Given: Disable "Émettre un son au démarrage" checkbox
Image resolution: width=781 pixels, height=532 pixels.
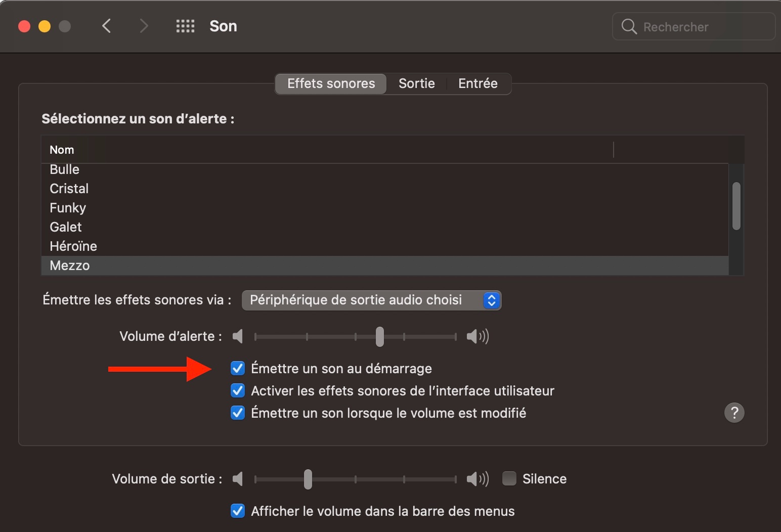Looking at the screenshot, I should pos(238,368).
